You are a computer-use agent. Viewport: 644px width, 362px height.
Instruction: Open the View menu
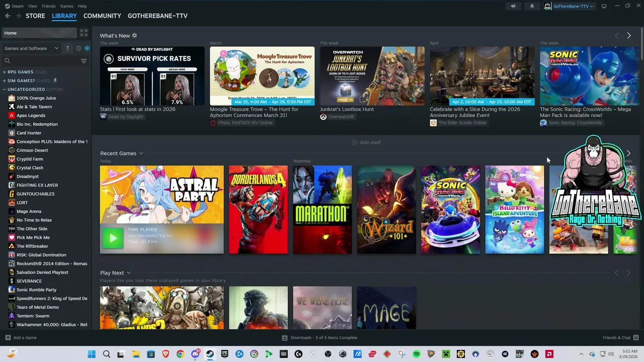33,6
